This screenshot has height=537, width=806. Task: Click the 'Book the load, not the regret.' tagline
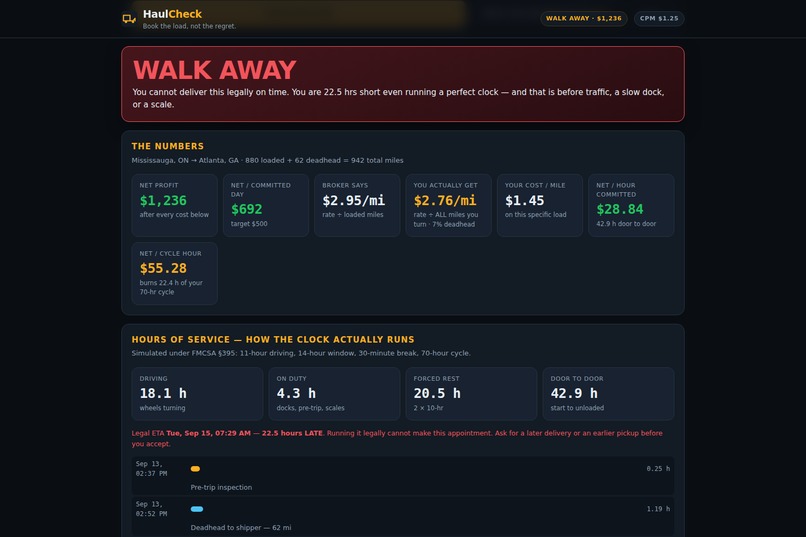(x=189, y=26)
